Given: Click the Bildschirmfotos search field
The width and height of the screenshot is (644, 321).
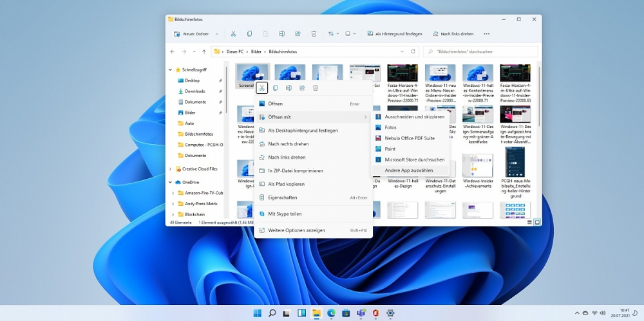Looking at the screenshot, I should [x=480, y=51].
